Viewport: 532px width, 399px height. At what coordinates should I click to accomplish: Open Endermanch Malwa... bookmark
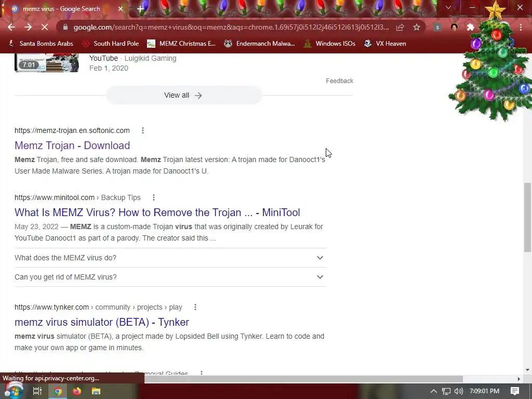(x=260, y=44)
